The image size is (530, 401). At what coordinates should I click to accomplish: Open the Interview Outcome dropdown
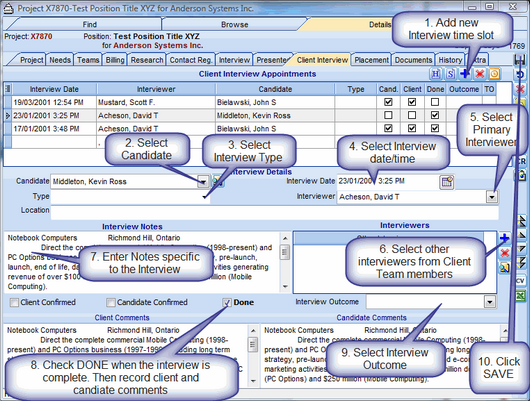[x=490, y=302]
